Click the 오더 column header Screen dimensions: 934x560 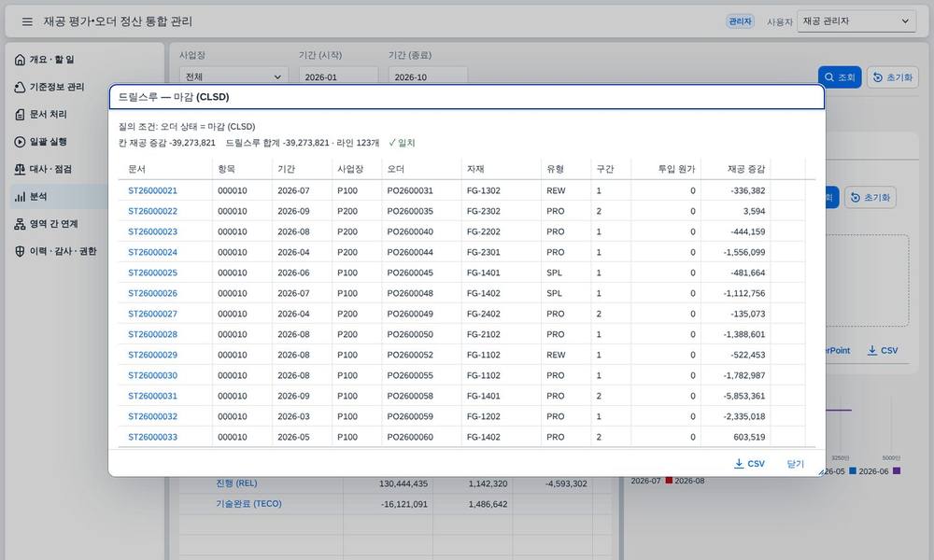click(422, 169)
